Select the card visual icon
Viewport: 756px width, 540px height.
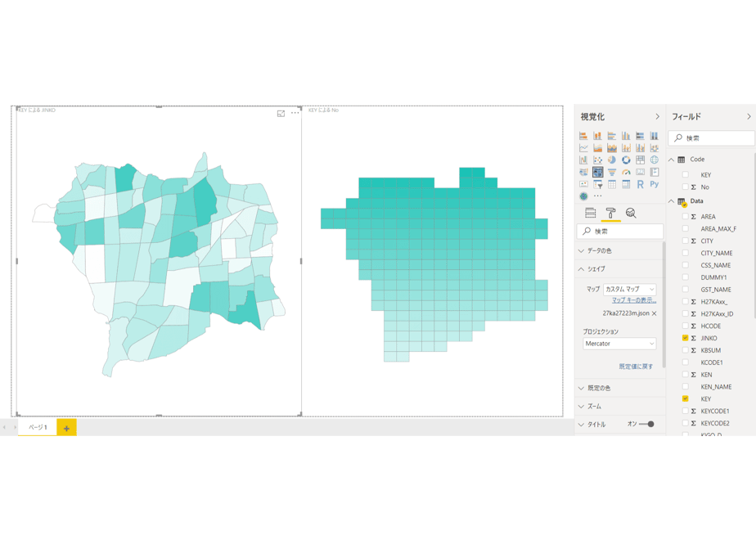(x=641, y=172)
